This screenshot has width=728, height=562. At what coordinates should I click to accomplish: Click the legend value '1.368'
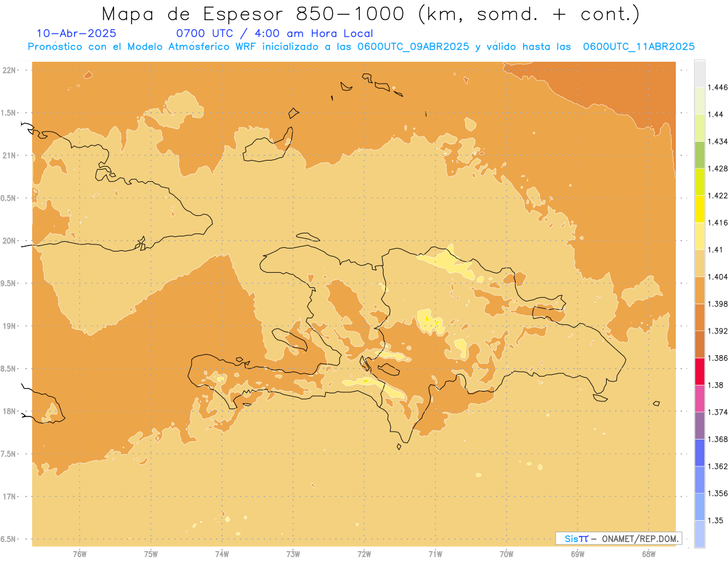click(x=718, y=439)
